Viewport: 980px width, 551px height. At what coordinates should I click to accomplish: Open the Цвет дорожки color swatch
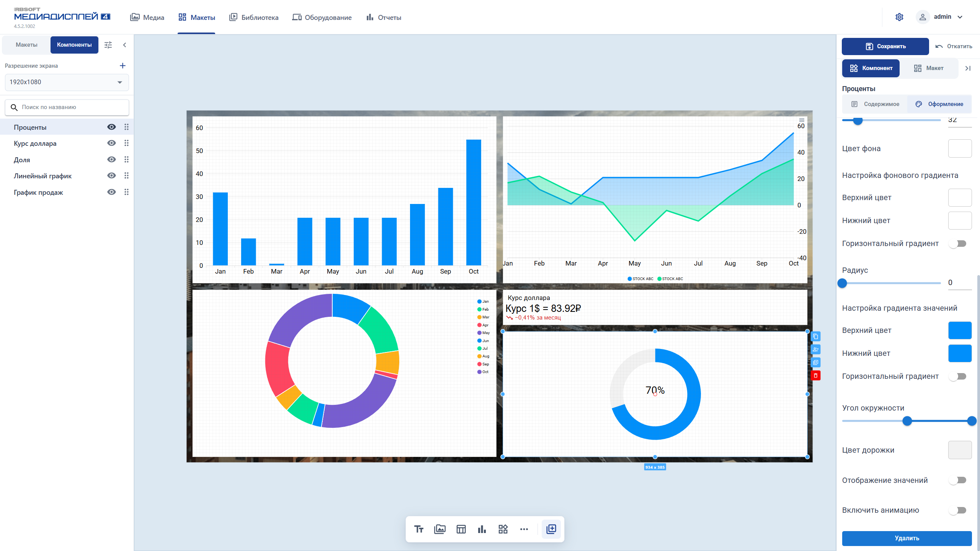(960, 450)
